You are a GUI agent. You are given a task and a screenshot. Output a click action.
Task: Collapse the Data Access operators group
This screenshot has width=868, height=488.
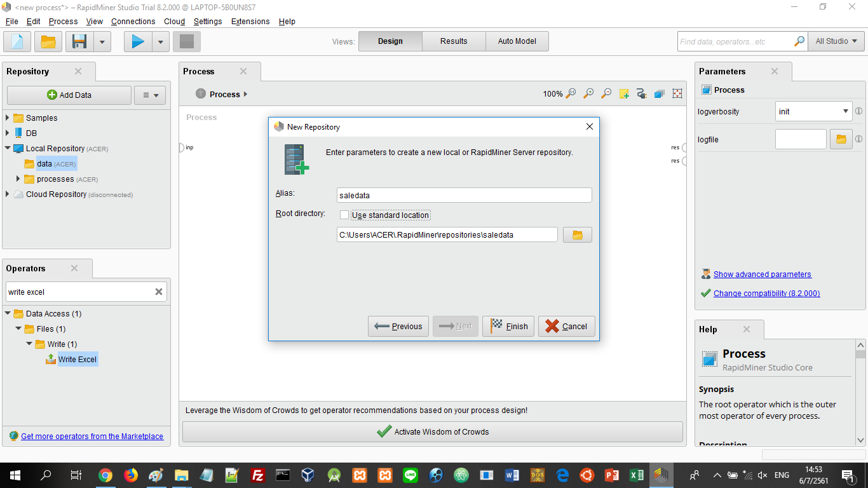tap(8, 313)
